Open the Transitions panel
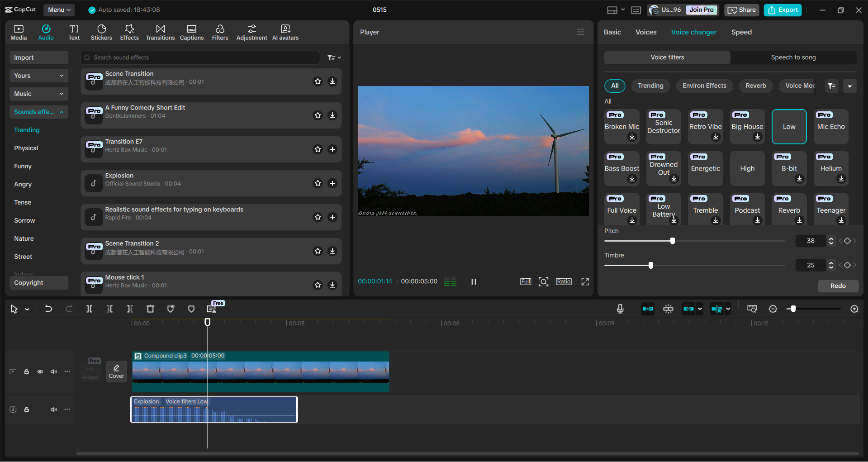The height and width of the screenshot is (462, 868). point(160,32)
